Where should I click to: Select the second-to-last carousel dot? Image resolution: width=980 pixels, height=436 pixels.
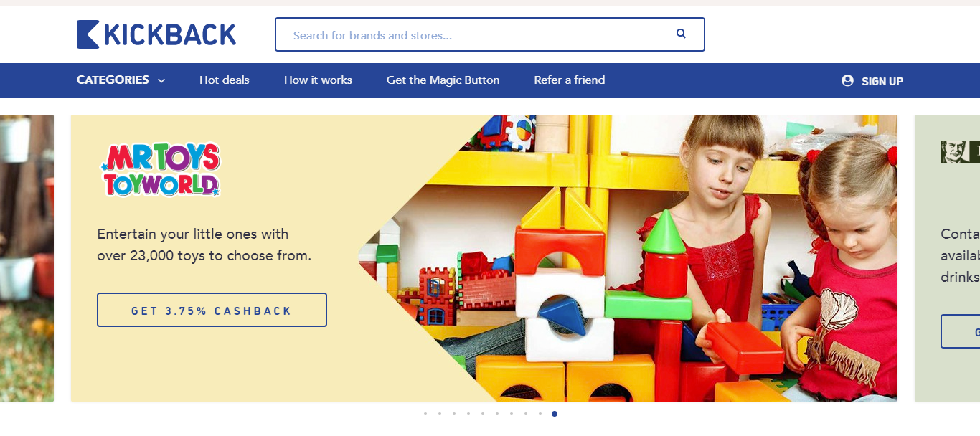point(540,414)
